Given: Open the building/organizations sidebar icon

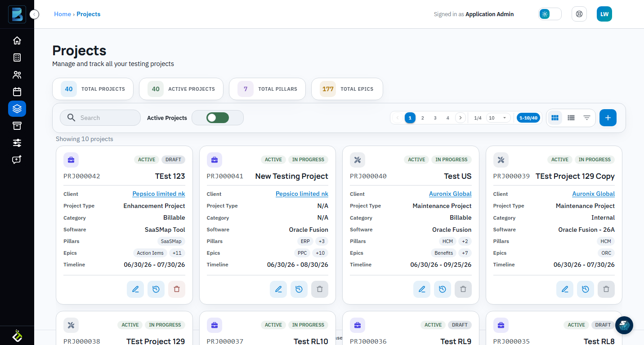Looking at the screenshot, I should click(x=17, y=57).
